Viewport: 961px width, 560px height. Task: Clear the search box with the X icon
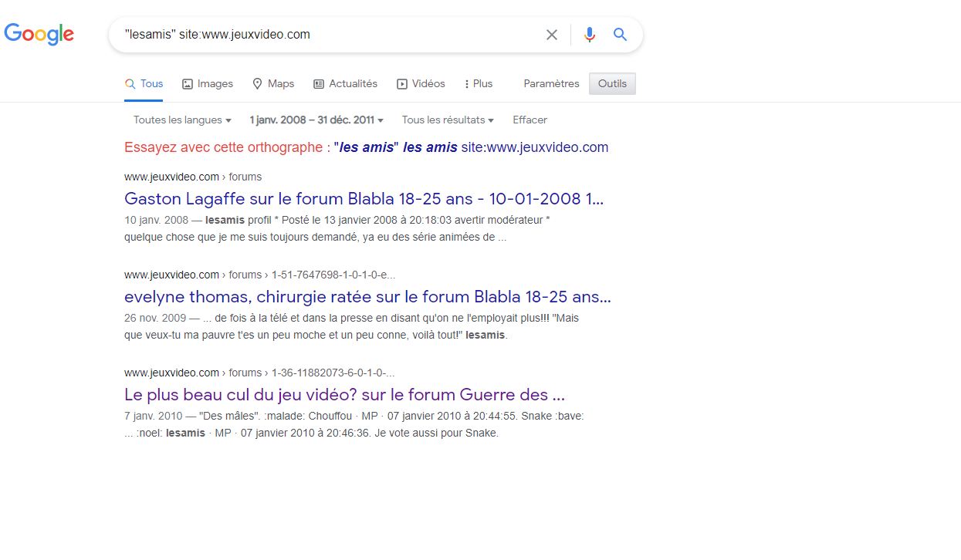552,35
